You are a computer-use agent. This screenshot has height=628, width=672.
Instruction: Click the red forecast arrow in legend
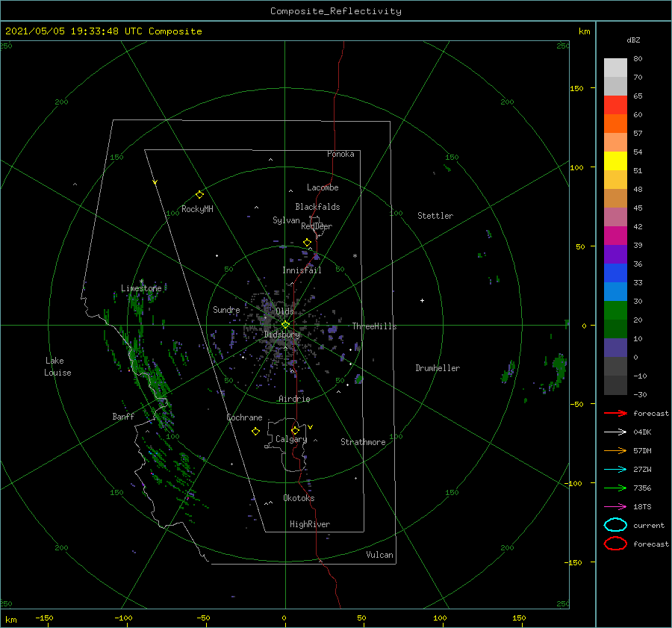pos(615,413)
